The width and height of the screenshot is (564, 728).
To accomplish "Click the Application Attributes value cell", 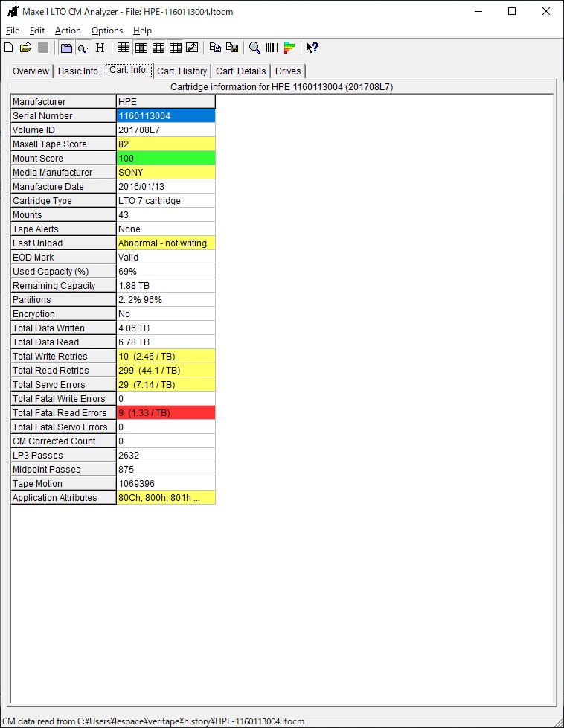I will click(166, 498).
